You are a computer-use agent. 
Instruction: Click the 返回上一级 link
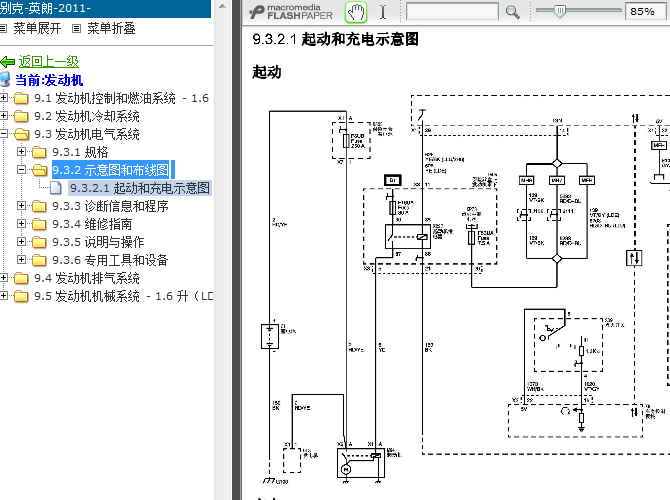click(x=49, y=62)
